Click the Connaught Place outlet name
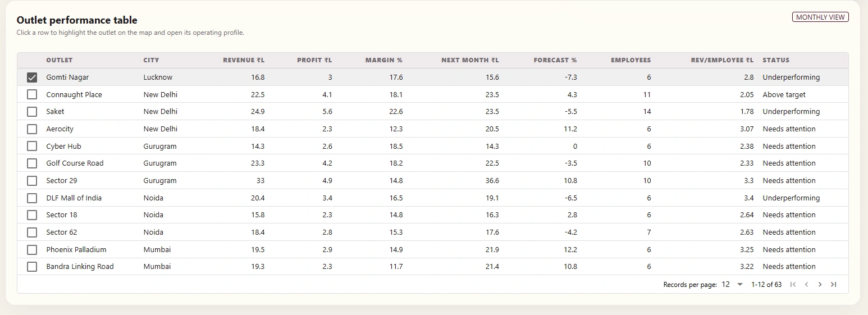The width and height of the screenshot is (868, 315). pos(74,95)
